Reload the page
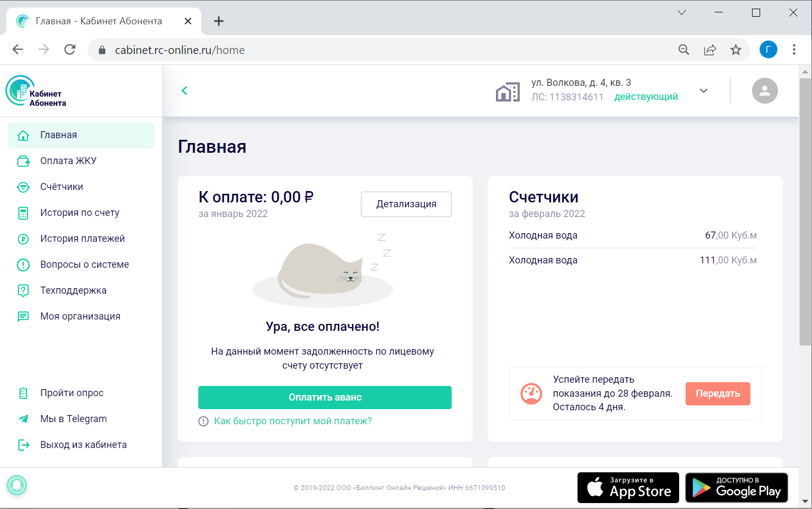Viewport: 812px width, 509px height. [x=70, y=50]
